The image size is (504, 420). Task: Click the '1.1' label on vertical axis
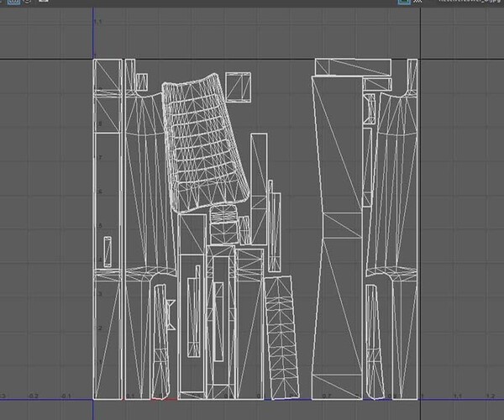coord(97,22)
